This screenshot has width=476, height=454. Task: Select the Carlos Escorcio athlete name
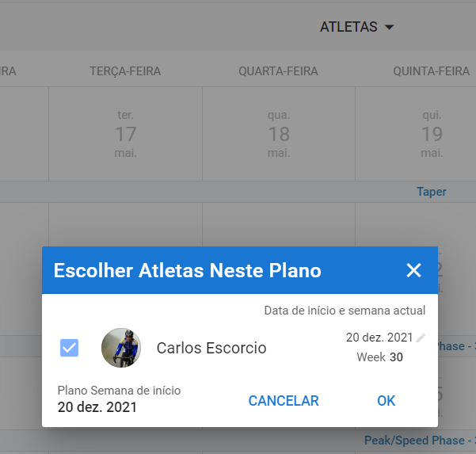(x=211, y=348)
